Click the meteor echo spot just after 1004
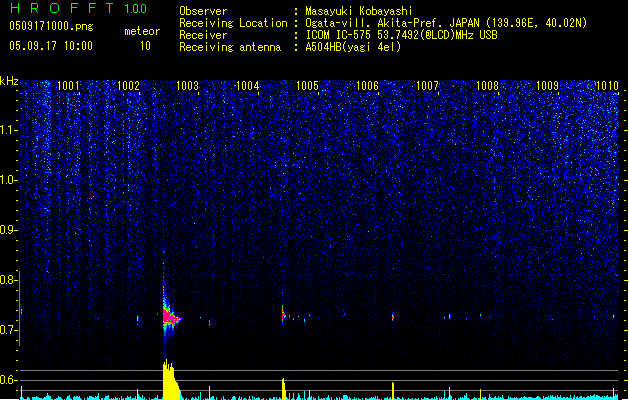 pyautogui.click(x=283, y=314)
